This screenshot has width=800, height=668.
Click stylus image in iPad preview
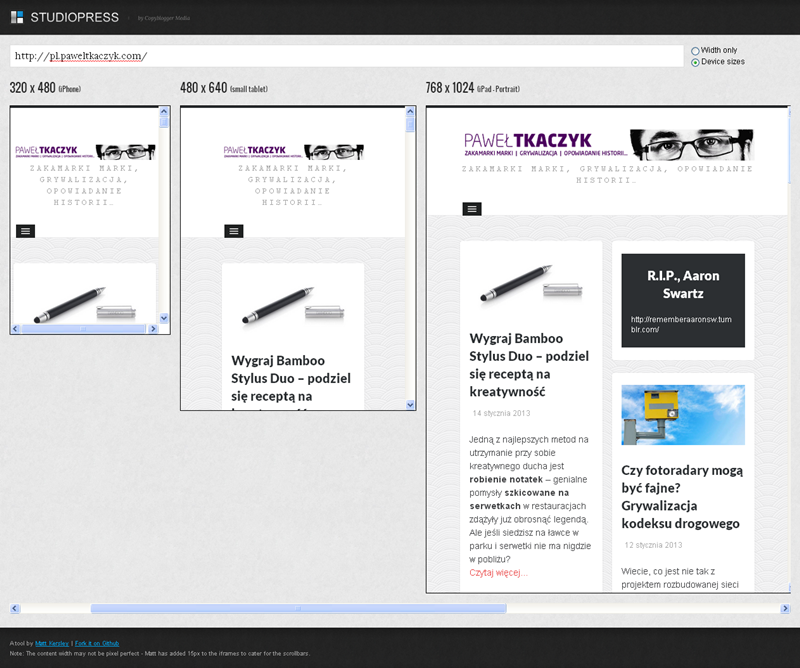point(531,283)
